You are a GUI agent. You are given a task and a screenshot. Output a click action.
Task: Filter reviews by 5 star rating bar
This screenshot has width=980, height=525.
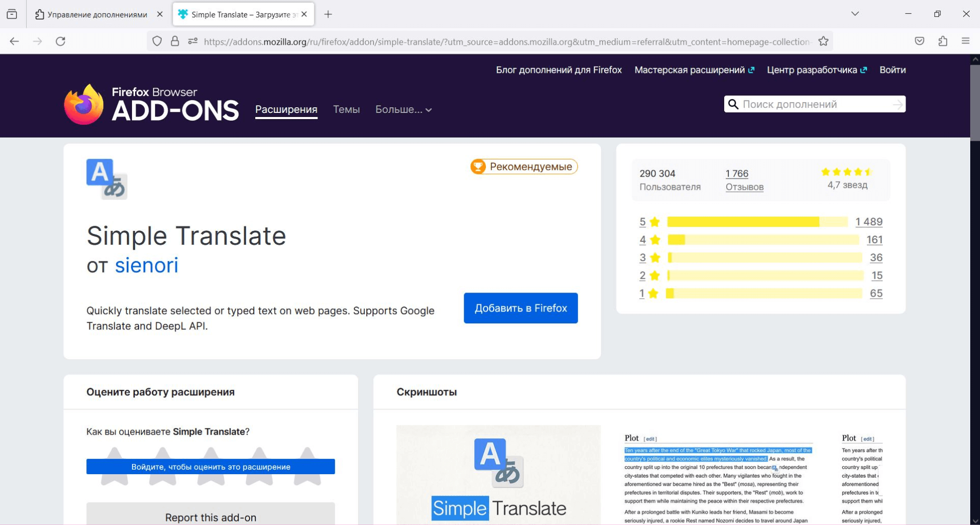click(757, 222)
